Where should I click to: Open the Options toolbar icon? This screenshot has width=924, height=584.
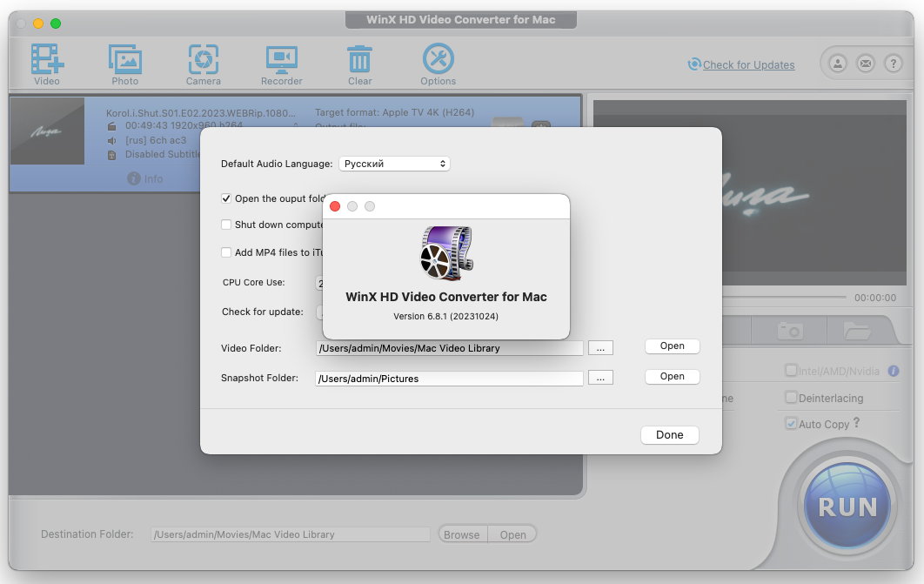click(438, 64)
